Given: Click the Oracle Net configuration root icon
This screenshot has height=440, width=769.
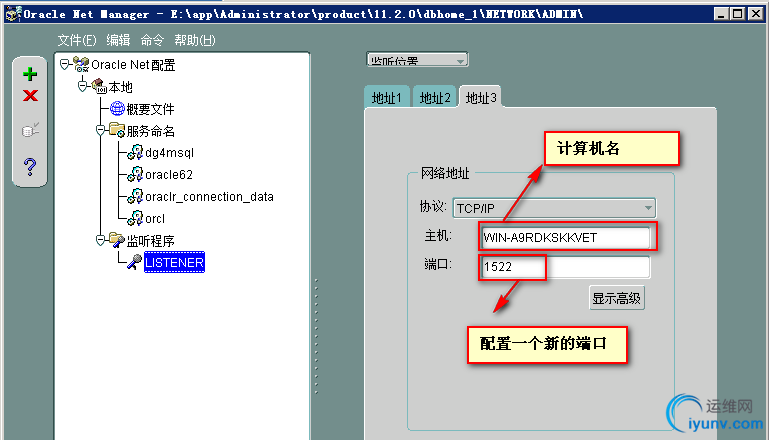Looking at the screenshot, I should pyautogui.click(x=81, y=64).
